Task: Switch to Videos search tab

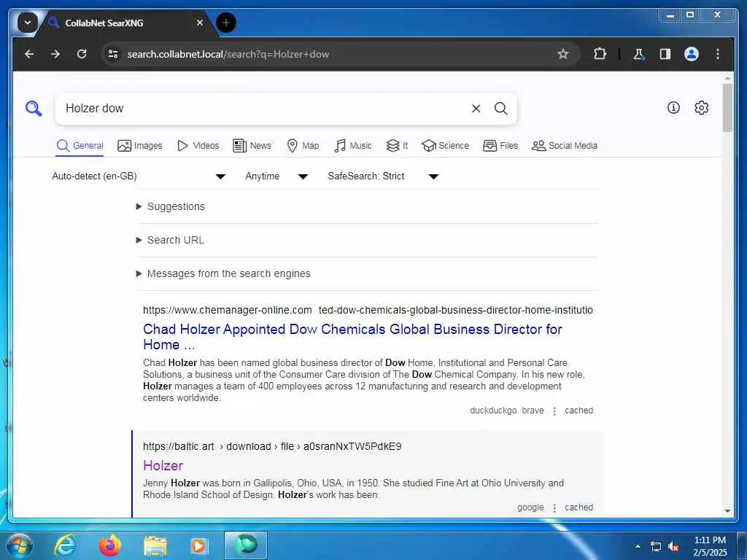Action: point(198,146)
